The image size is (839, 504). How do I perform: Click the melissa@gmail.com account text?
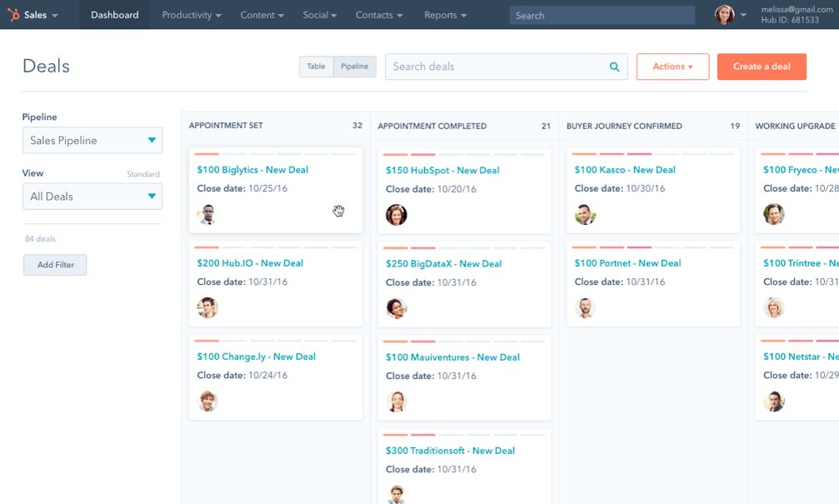797,9
